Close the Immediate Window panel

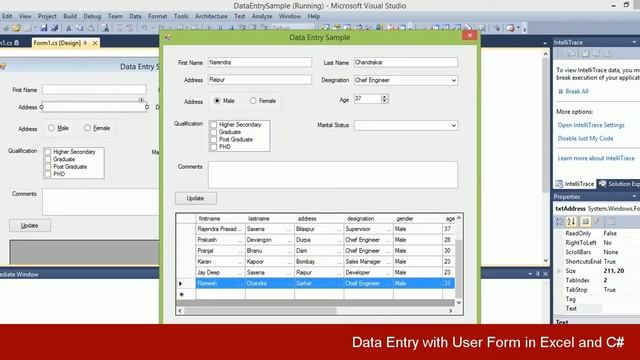(545, 274)
